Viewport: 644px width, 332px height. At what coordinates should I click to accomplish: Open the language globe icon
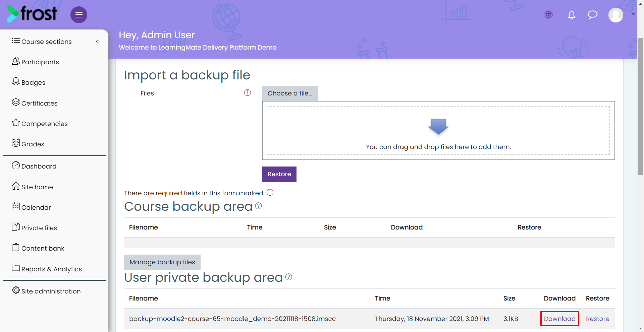pyautogui.click(x=548, y=15)
